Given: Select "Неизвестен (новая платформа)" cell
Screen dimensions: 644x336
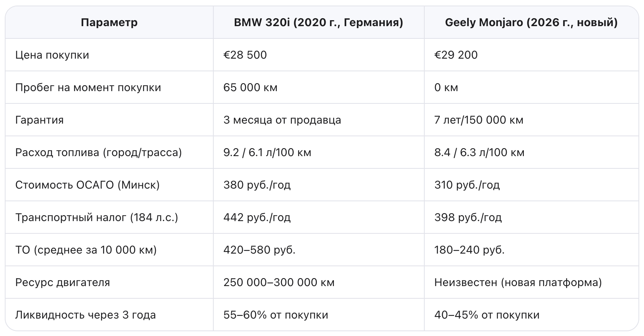Looking at the screenshot, I should (x=518, y=282).
